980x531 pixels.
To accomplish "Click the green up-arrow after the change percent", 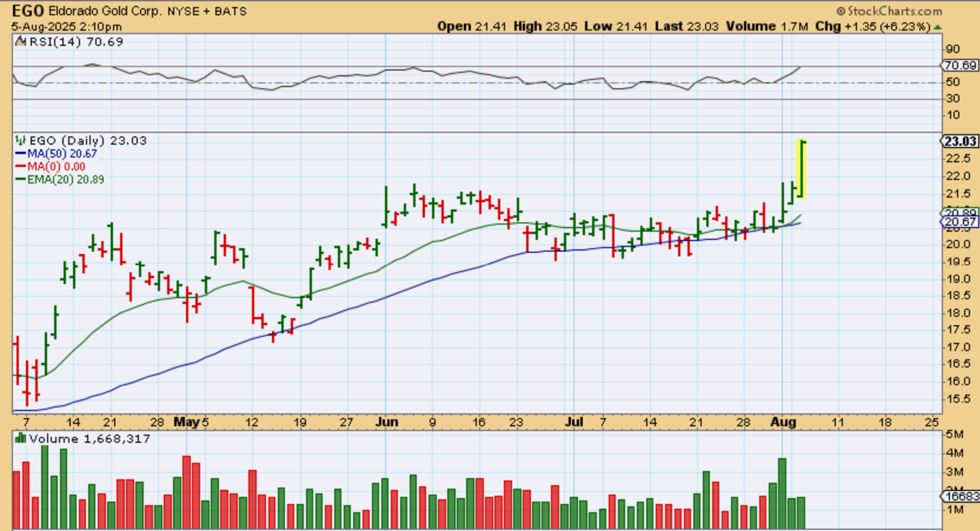I will tap(938, 27).
